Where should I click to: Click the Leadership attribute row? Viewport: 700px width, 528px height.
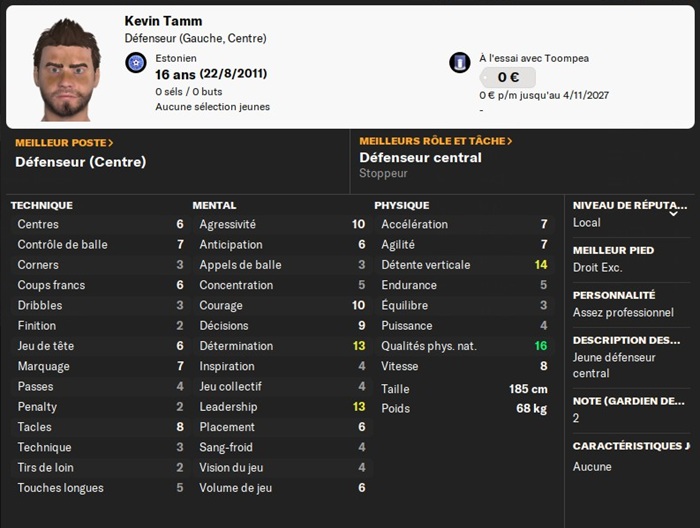tap(281, 407)
